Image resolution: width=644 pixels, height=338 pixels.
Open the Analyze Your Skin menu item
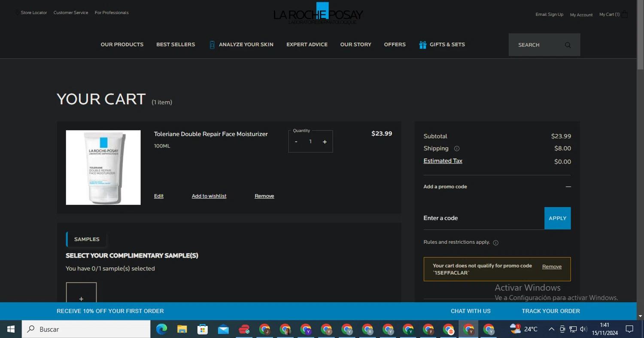[246, 45]
